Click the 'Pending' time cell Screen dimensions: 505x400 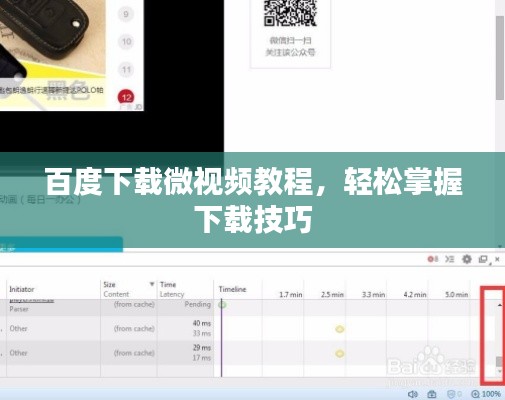[x=198, y=304]
